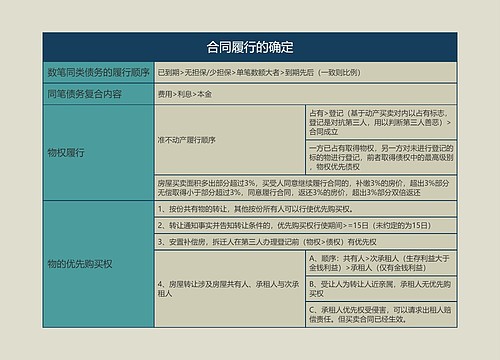The width and height of the screenshot is (500, 360).
Task: Click the cell starting with 3、安置补偿房
Action: pos(305,242)
